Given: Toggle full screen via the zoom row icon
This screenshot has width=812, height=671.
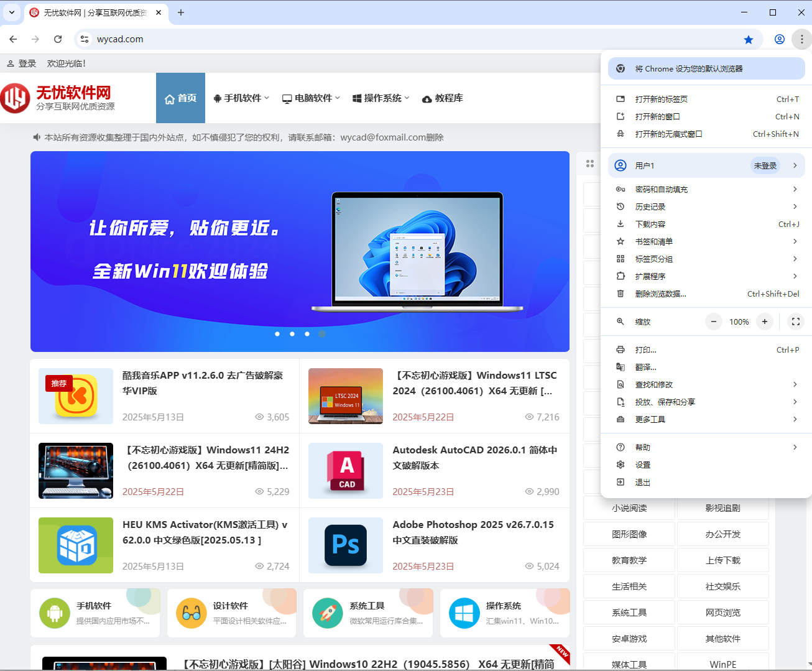Looking at the screenshot, I should (x=795, y=322).
